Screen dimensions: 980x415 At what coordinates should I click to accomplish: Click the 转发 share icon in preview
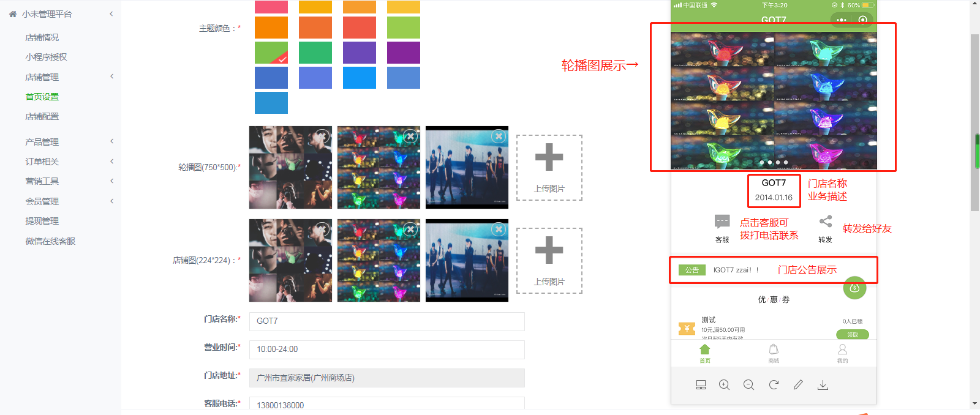click(x=825, y=222)
